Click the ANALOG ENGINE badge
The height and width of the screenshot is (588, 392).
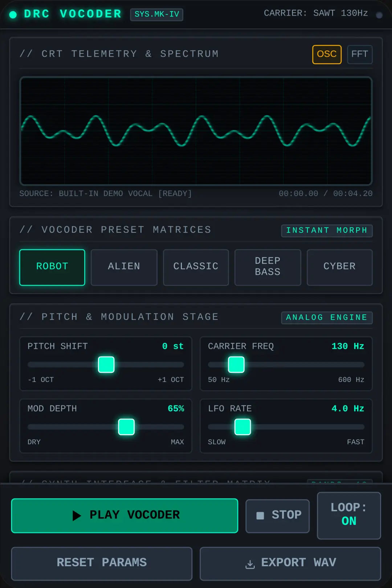click(x=327, y=318)
